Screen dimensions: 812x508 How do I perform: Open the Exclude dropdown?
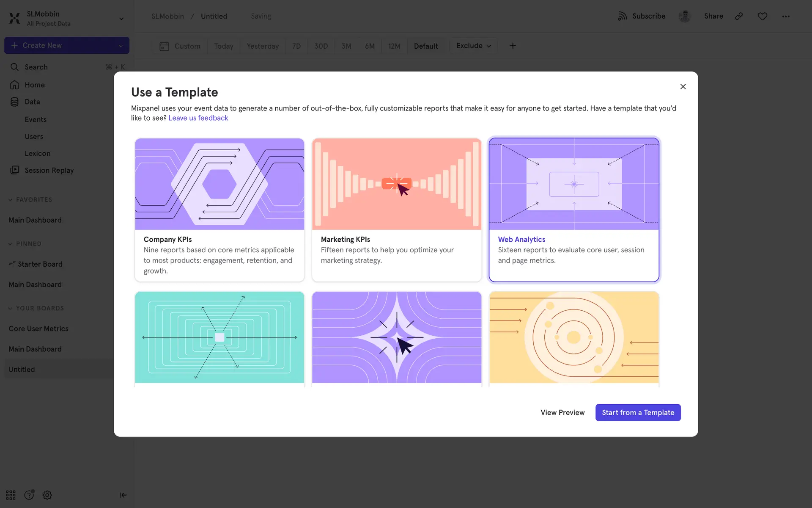click(473, 46)
